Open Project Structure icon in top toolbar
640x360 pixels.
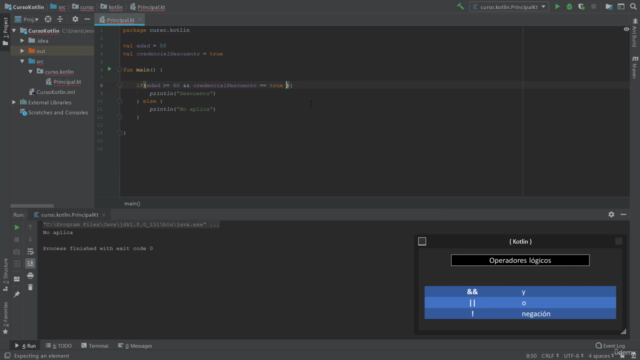click(609, 7)
